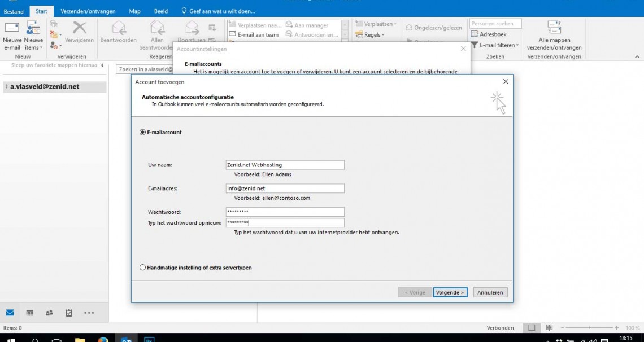
Task: Click the Nieuwe items icon
Action: pos(33,28)
